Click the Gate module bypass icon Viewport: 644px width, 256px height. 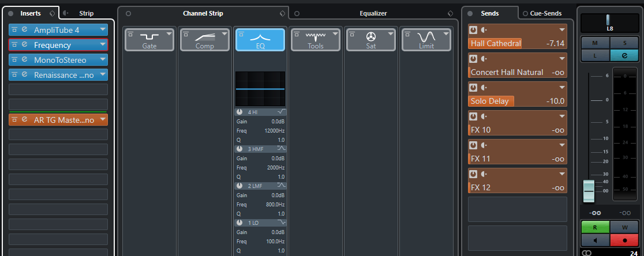[x=130, y=33]
